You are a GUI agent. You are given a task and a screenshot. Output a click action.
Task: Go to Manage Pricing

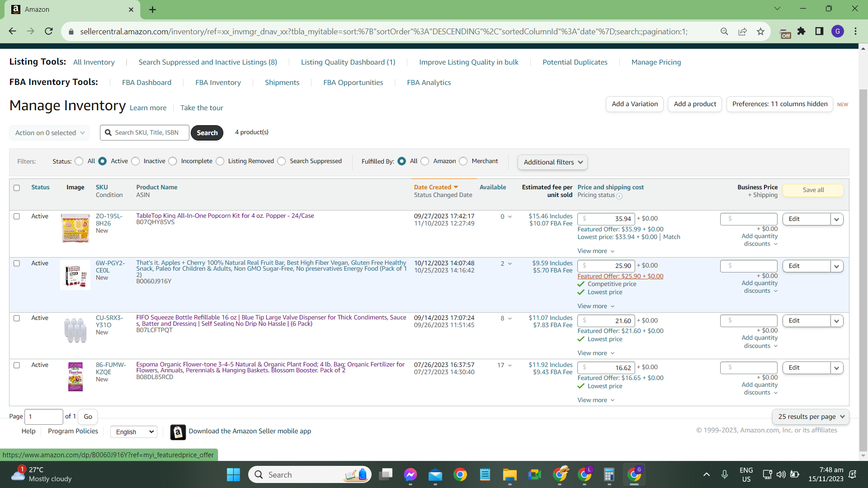(x=656, y=62)
